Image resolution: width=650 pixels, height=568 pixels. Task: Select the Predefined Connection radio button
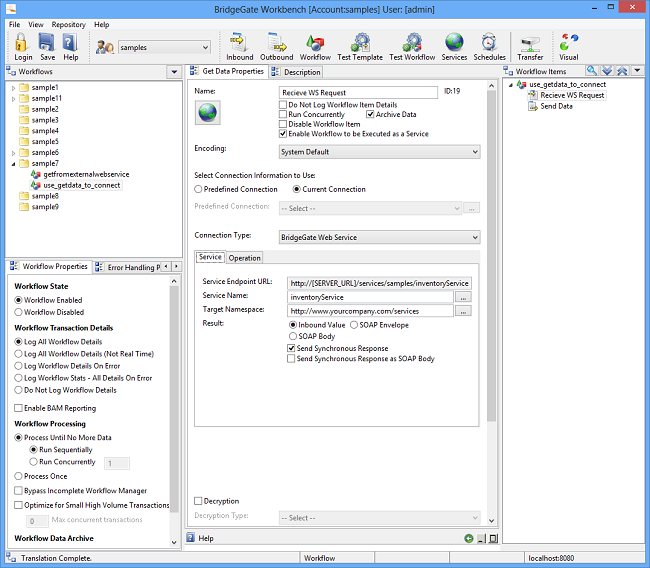tap(199, 189)
